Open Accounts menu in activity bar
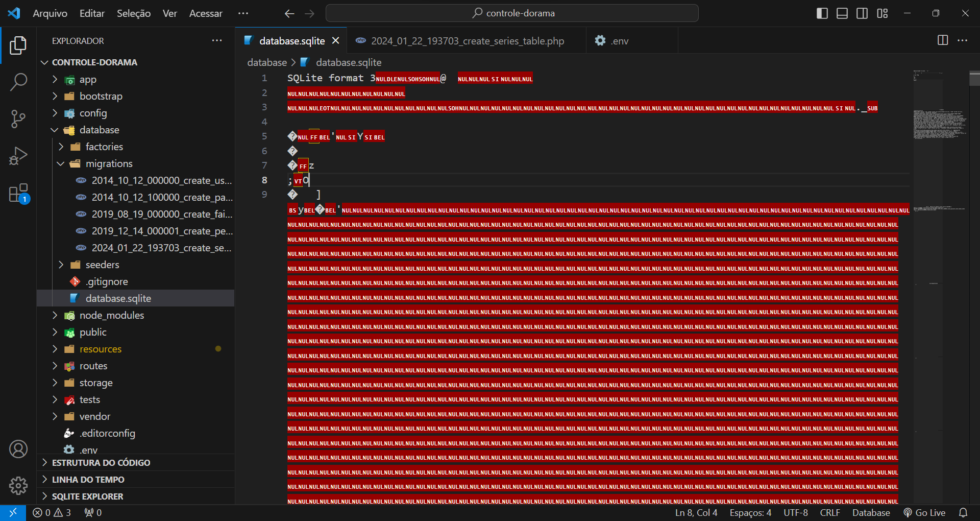 pyautogui.click(x=18, y=449)
